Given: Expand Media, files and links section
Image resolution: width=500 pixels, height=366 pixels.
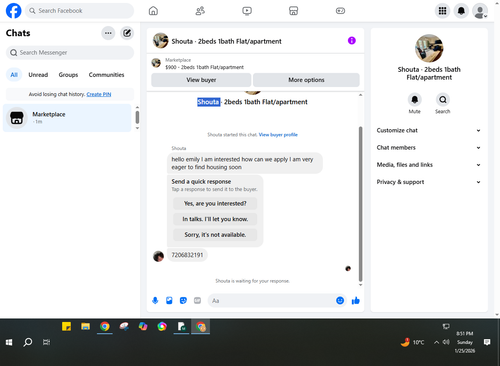Looking at the screenshot, I should click(429, 165).
